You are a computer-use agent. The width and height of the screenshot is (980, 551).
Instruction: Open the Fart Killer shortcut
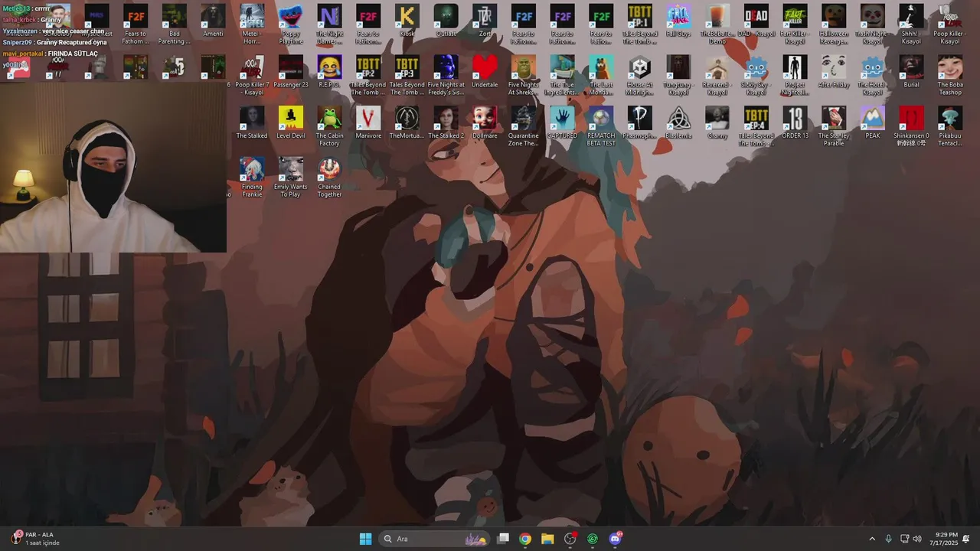pyautogui.click(x=795, y=24)
